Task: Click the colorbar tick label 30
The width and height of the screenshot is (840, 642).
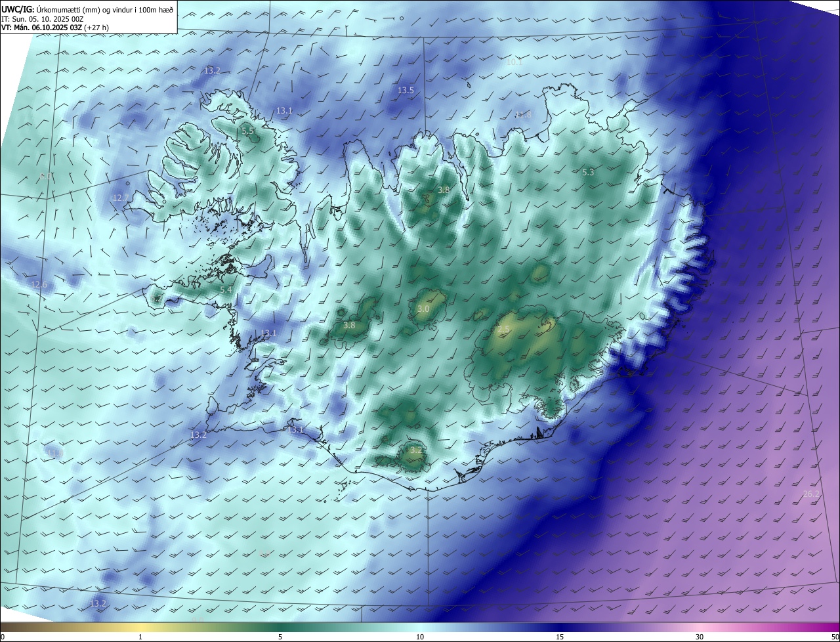Action: coord(700,637)
